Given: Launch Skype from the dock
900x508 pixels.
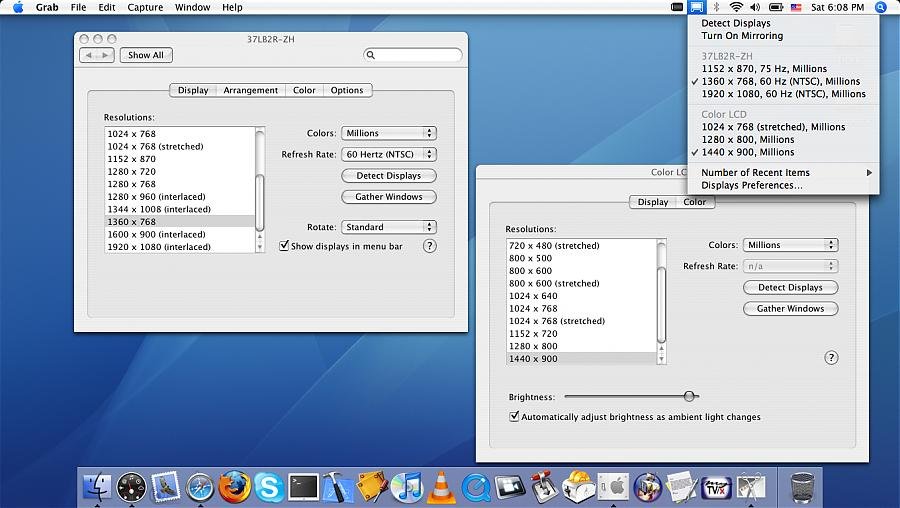Looking at the screenshot, I should pyautogui.click(x=268, y=487).
